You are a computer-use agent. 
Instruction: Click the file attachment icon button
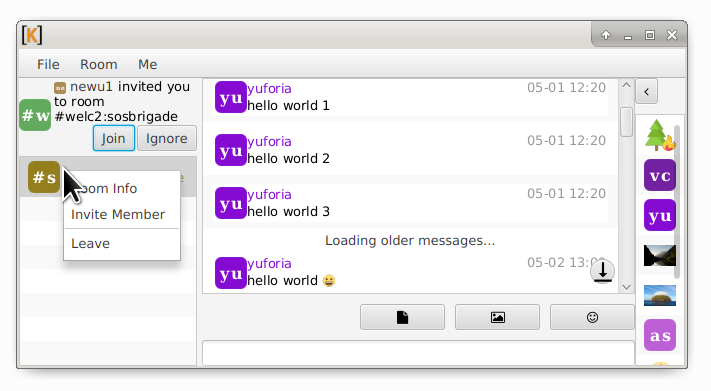[x=402, y=317]
